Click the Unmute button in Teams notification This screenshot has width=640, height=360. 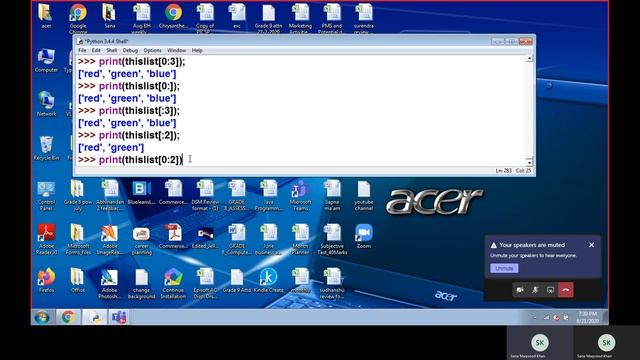click(x=504, y=268)
